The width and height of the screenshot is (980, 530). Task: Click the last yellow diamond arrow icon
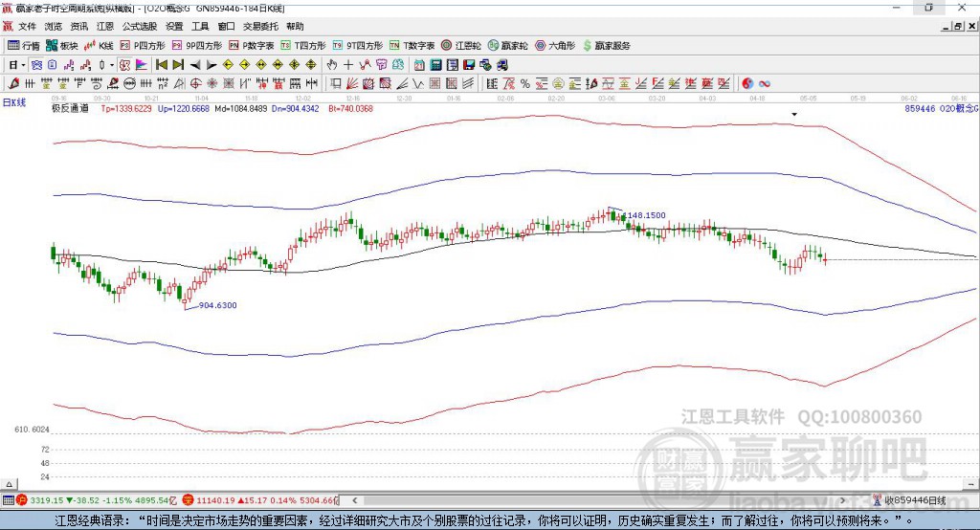click(311, 65)
